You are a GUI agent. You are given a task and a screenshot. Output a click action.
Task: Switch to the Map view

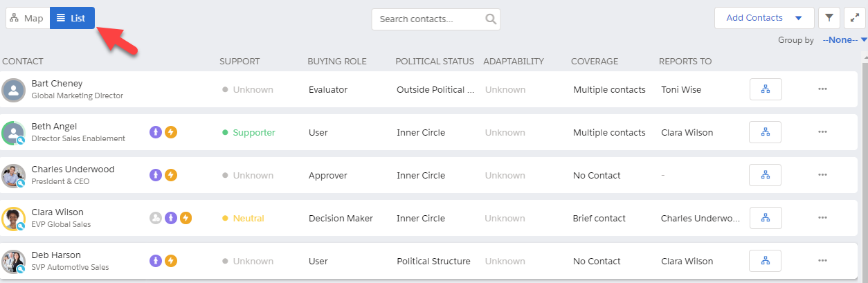pyautogui.click(x=28, y=18)
